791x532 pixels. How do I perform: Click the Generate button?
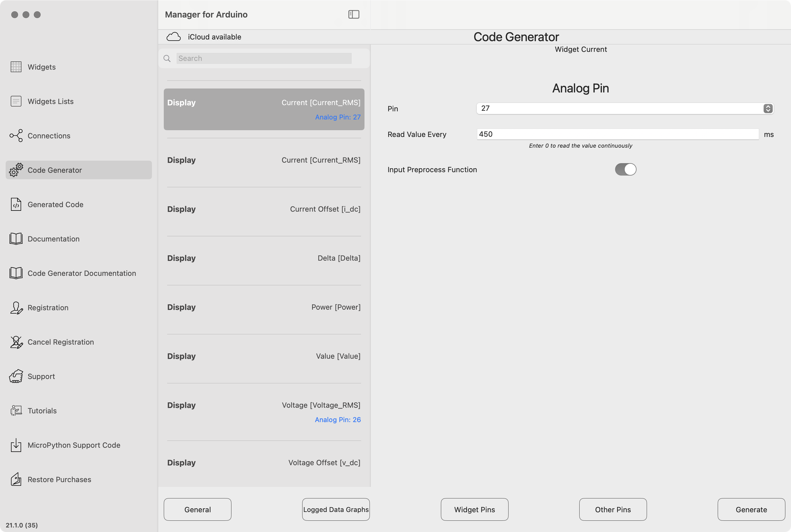[x=751, y=509]
